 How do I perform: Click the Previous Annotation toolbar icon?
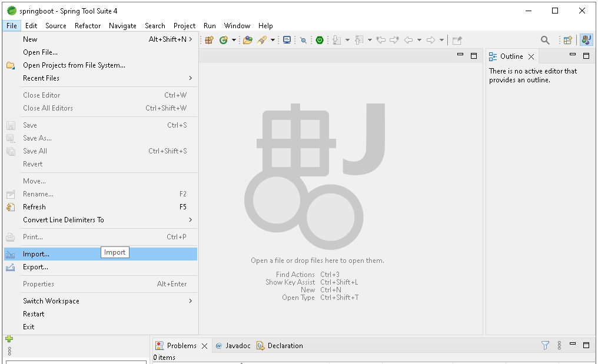359,40
